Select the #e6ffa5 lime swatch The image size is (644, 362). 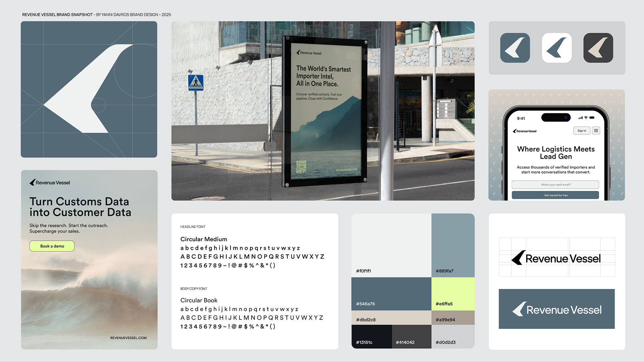point(453,293)
